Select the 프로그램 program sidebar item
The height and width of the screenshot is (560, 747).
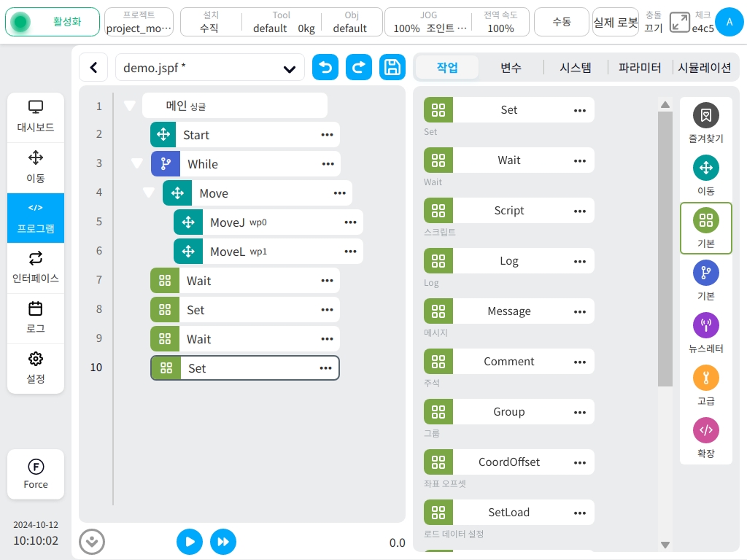point(36,218)
